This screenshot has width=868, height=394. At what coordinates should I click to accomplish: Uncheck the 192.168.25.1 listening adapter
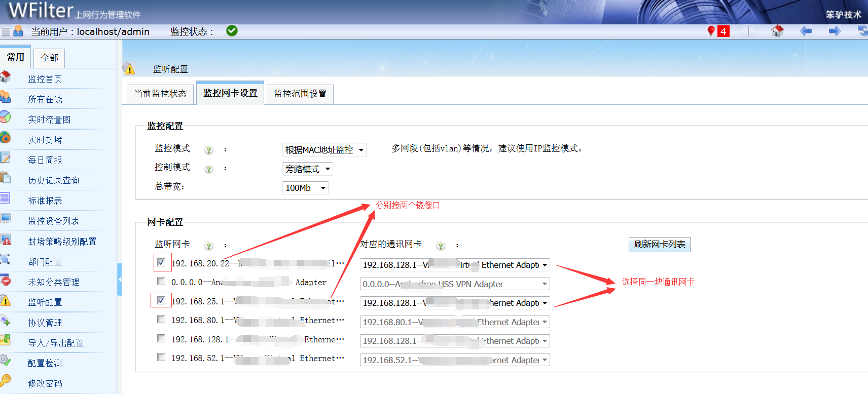click(161, 300)
